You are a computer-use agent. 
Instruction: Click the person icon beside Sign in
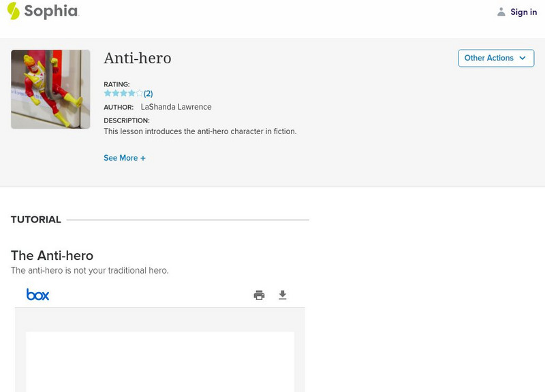pyautogui.click(x=501, y=12)
